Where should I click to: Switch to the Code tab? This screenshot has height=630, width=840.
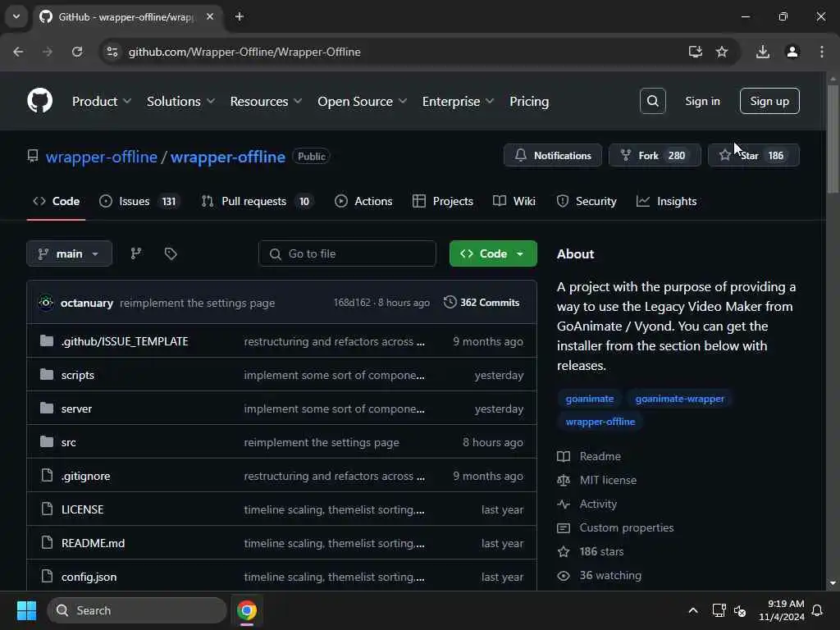(x=57, y=201)
